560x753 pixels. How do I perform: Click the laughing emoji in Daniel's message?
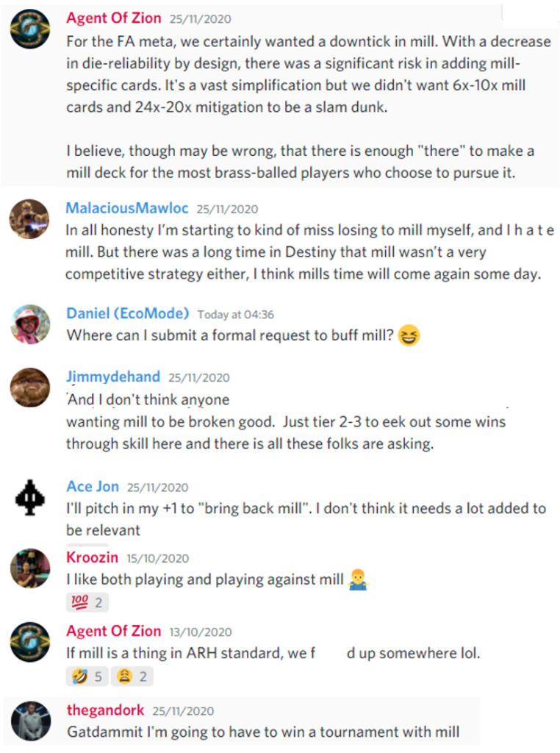click(406, 336)
